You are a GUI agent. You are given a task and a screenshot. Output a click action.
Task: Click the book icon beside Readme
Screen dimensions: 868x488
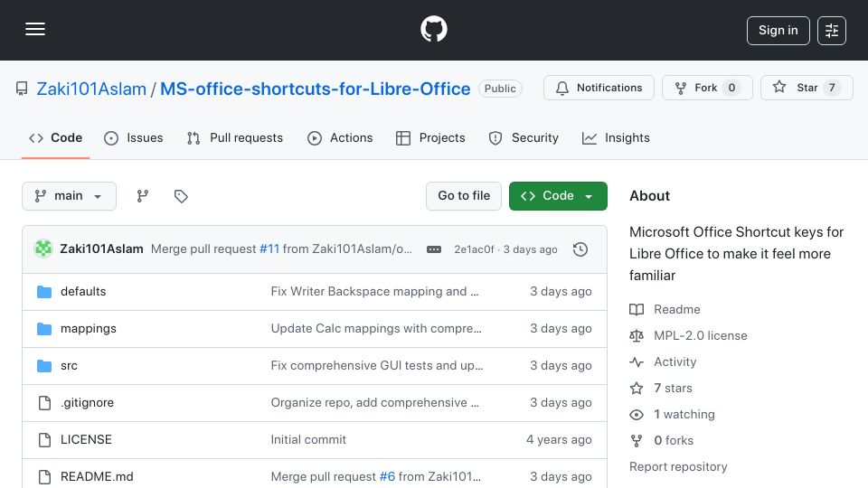coord(637,309)
